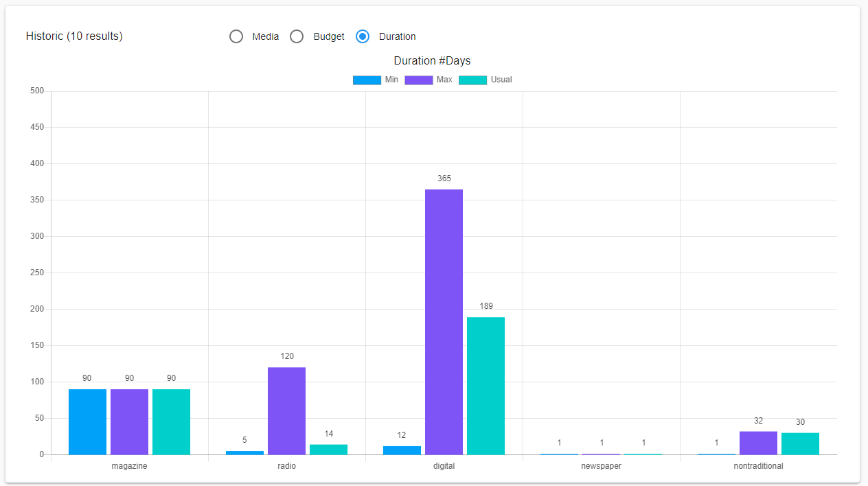Click the nontraditional axis label
Screen dimensions: 868x486
pos(758,466)
